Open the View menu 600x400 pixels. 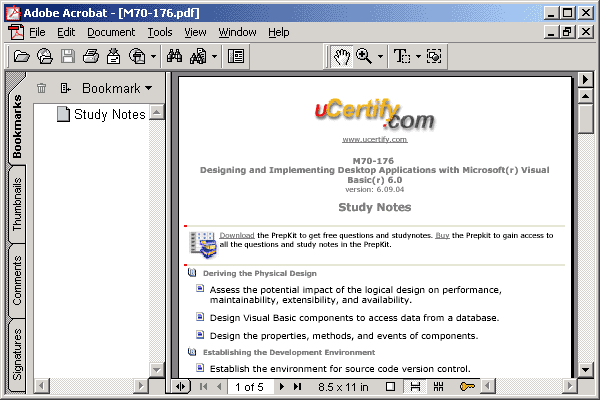point(195,33)
